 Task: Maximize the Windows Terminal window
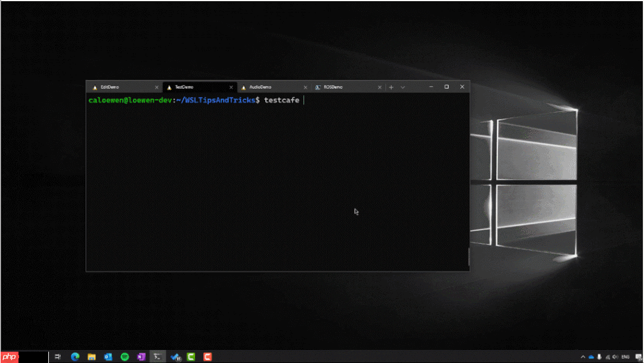tap(446, 86)
